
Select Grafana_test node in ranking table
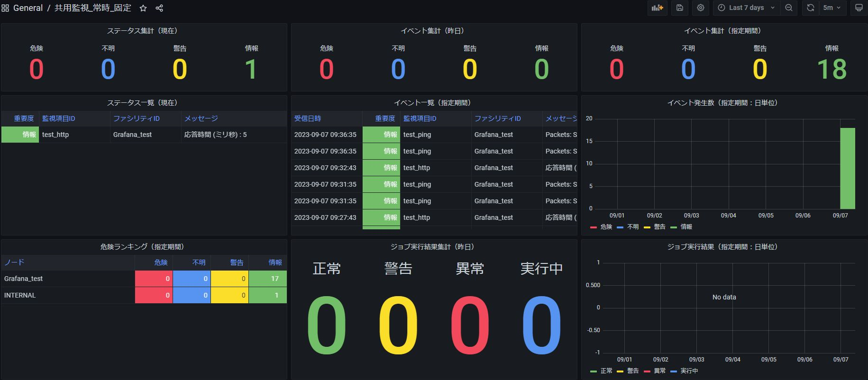pos(23,279)
